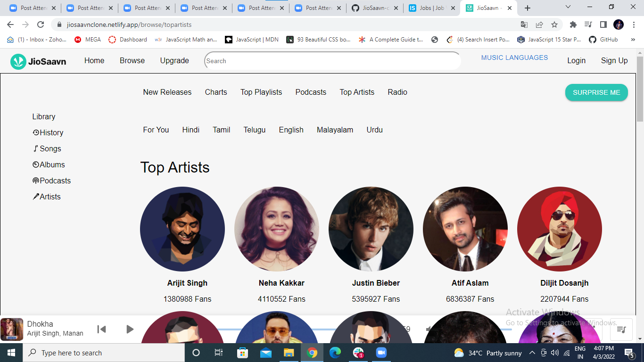644x362 pixels.
Task: Open the MUSIC LANGUAGES selector
Action: point(514,58)
